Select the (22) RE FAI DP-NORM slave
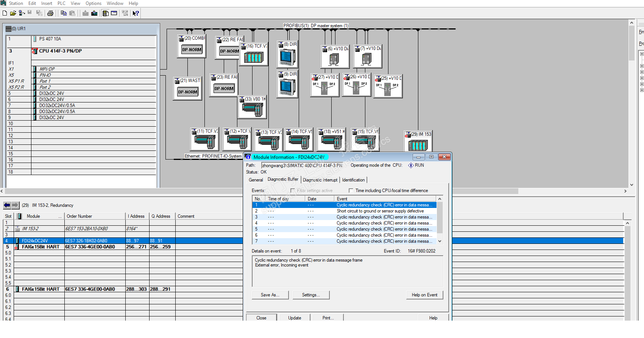Screen dimensions: 644x338 [229, 48]
